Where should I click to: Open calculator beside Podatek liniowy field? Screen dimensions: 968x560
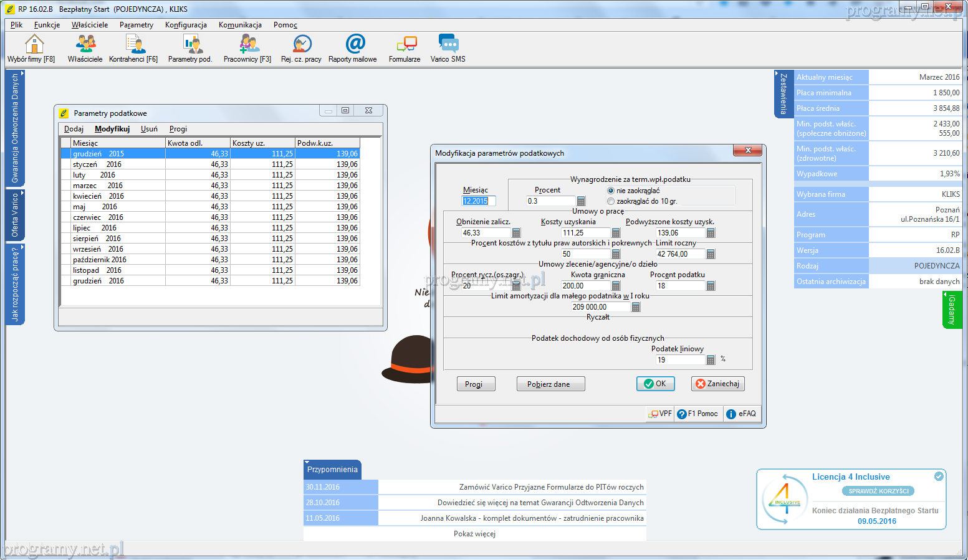point(711,360)
